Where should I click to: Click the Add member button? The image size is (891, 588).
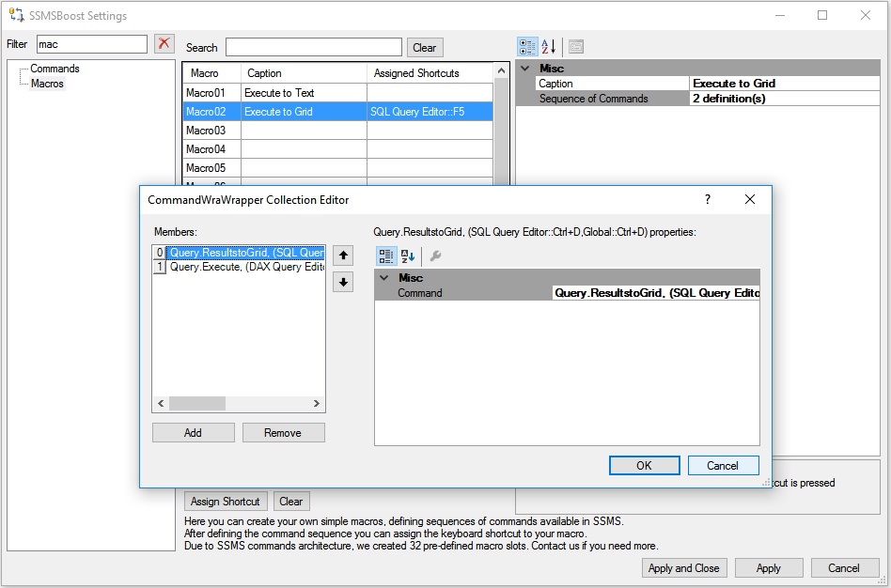pos(194,432)
